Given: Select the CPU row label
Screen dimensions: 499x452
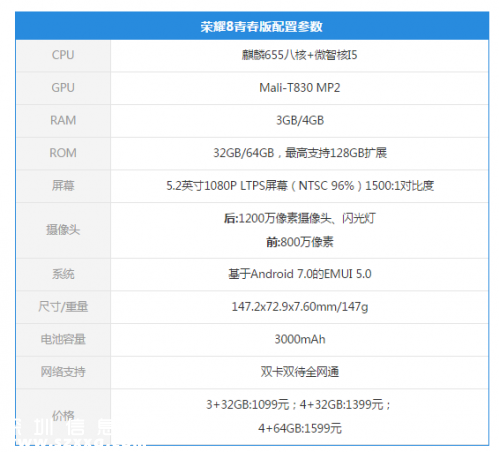Looking at the screenshot, I should point(63,55).
